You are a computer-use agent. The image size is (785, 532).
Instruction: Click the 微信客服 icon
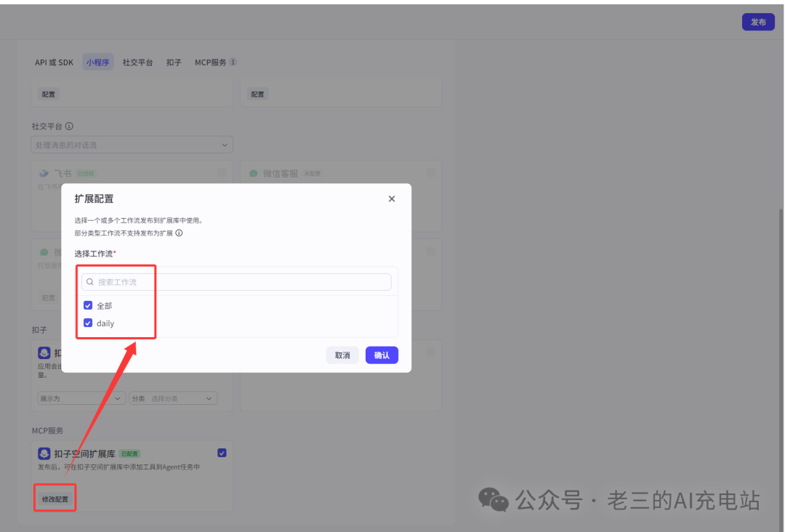click(x=254, y=173)
